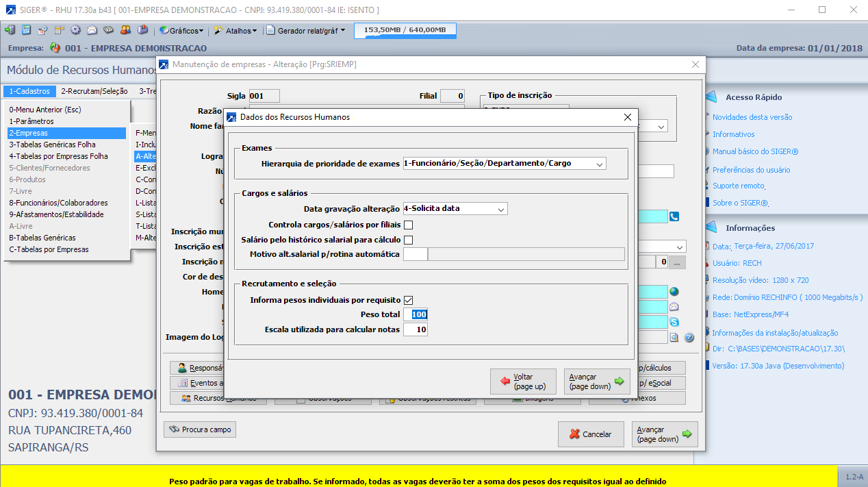Select 1-Cadastros menu tab

point(29,91)
